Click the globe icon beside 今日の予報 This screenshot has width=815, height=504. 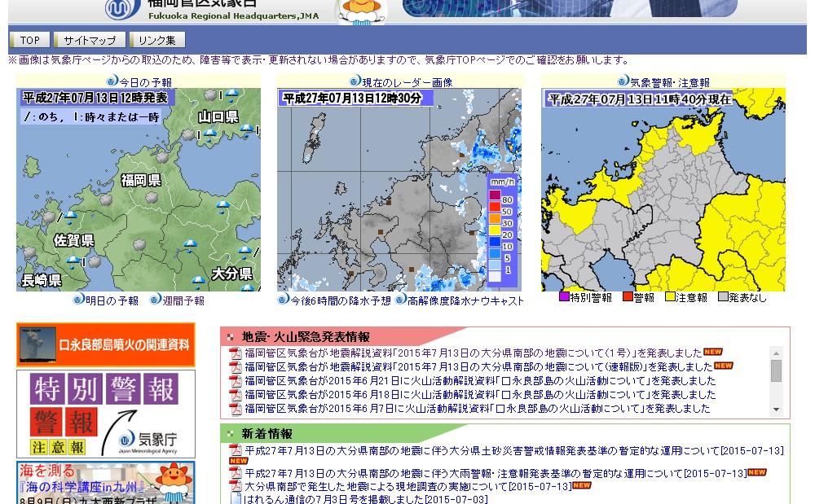pyautogui.click(x=112, y=81)
